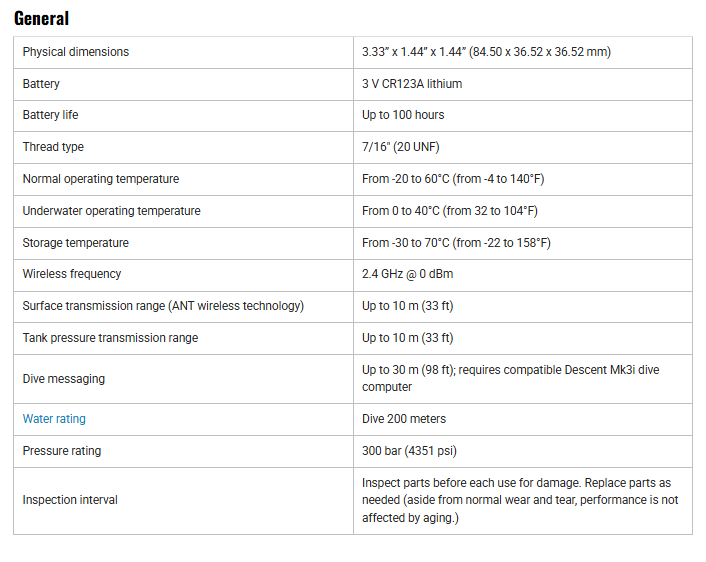
Task: Select the 300 bar (4351 psi) value
Action: click(x=410, y=451)
